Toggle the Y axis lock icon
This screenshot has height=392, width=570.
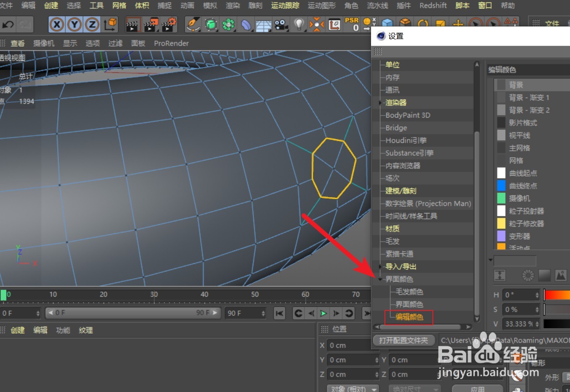74,25
